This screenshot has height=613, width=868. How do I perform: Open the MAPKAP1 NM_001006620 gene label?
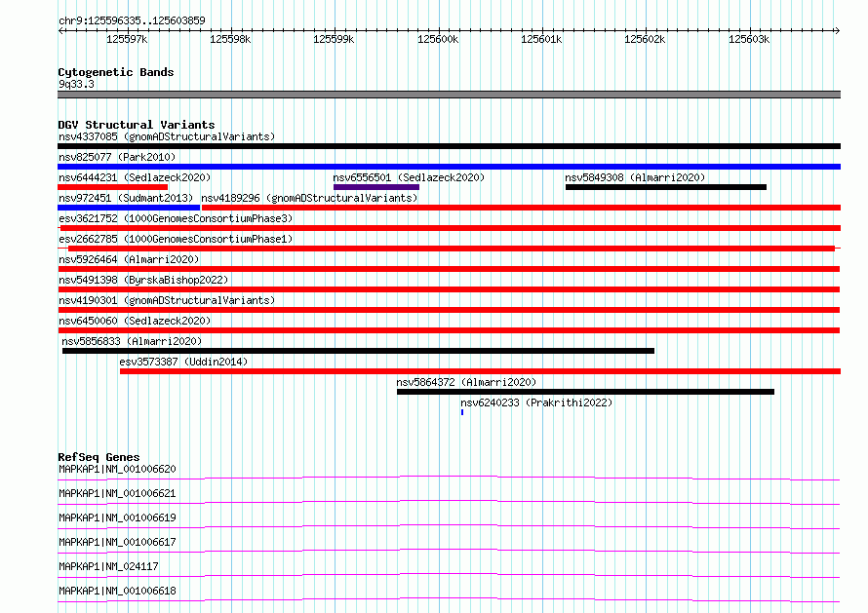coord(117,469)
